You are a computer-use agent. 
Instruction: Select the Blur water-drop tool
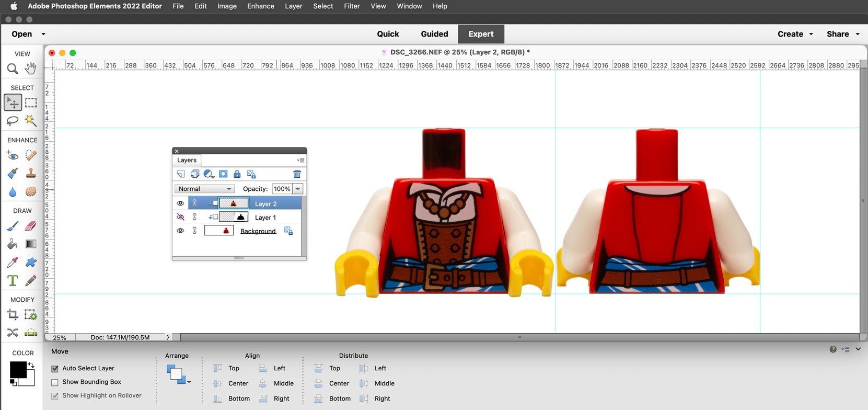tap(13, 192)
